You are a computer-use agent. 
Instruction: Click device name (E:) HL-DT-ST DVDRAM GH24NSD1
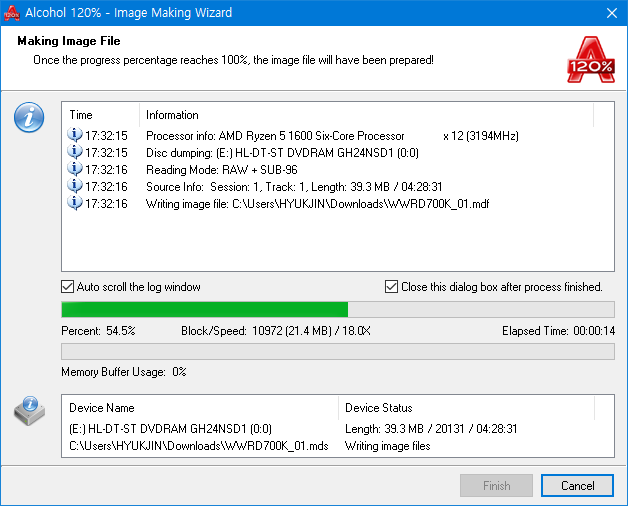pos(171,429)
